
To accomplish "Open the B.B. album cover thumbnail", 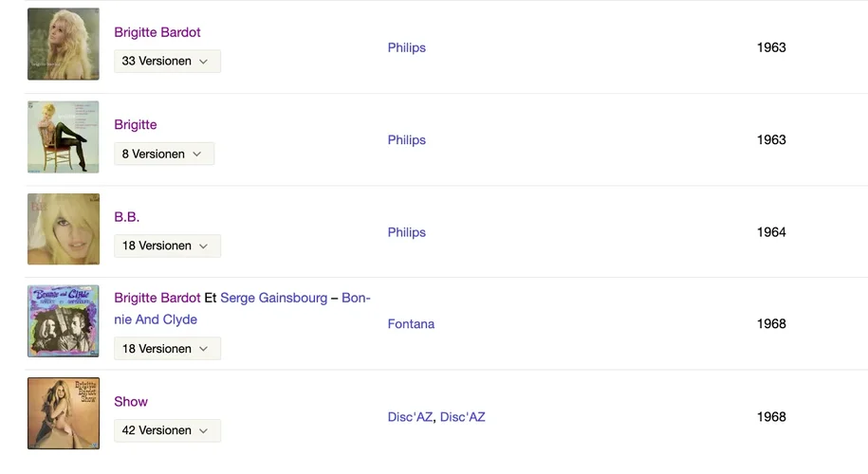I will click(x=64, y=229).
